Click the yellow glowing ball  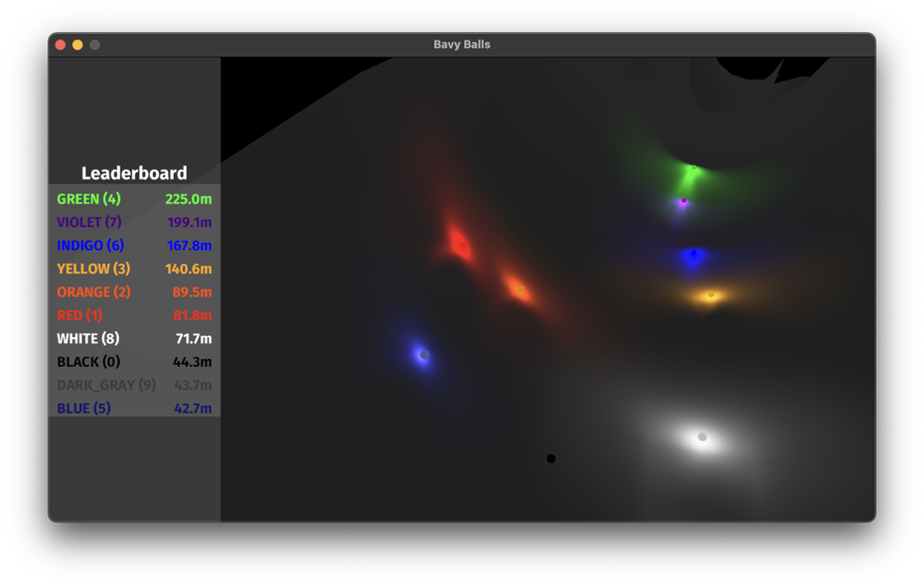coord(711,295)
